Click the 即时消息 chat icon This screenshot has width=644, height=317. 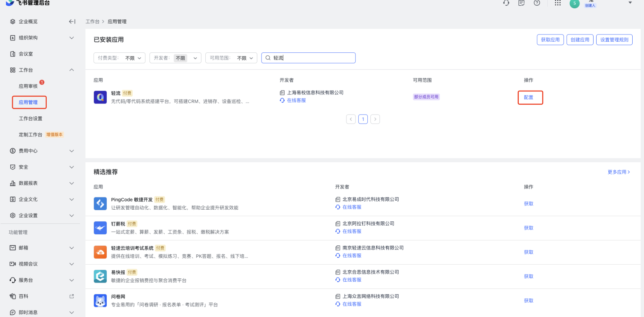[x=13, y=312]
